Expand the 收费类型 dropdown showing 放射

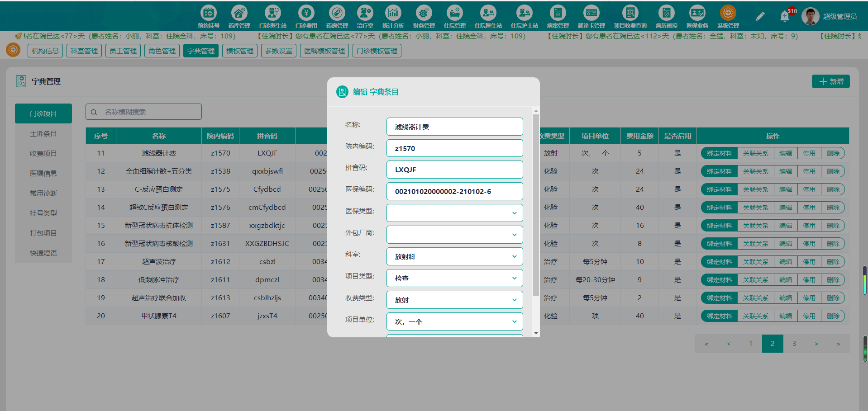coord(455,300)
